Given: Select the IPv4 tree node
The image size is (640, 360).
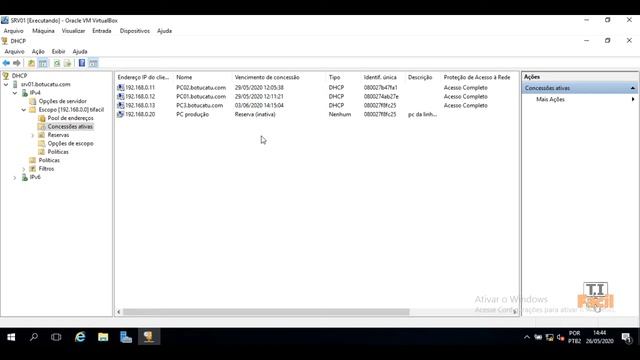Looking at the screenshot, I should tap(35, 93).
